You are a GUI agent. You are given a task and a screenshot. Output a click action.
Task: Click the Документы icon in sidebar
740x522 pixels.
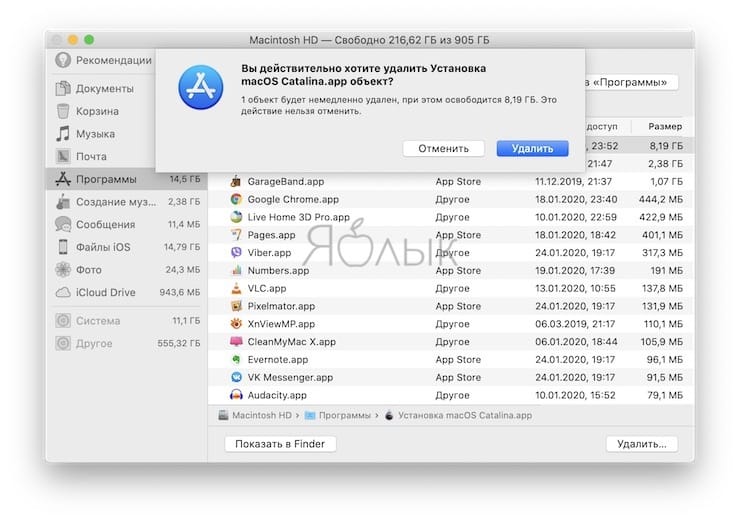click(63, 88)
